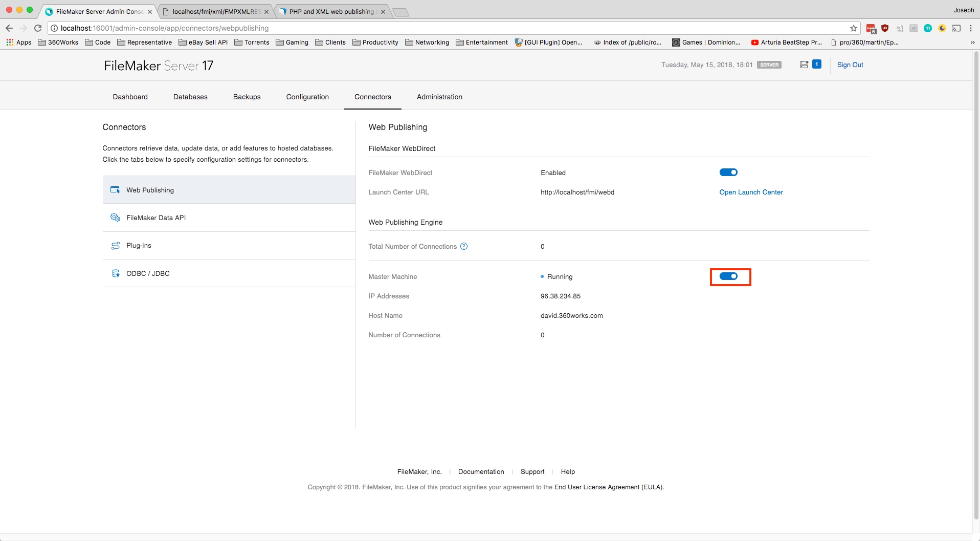The height and width of the screenshot is (541, 980).
Task: Open the Backups tab
Action: pyautogui.click(x=247, y=97)
